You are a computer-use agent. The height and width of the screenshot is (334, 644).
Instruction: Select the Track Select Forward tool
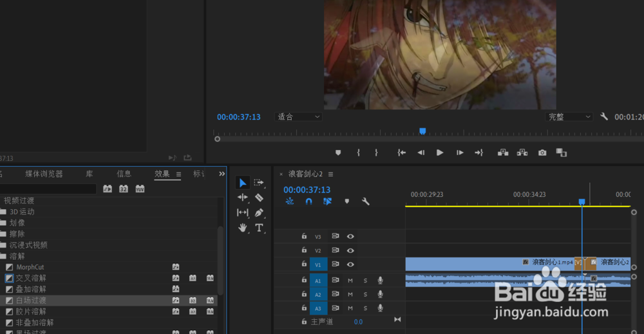[x=259, y=183]
